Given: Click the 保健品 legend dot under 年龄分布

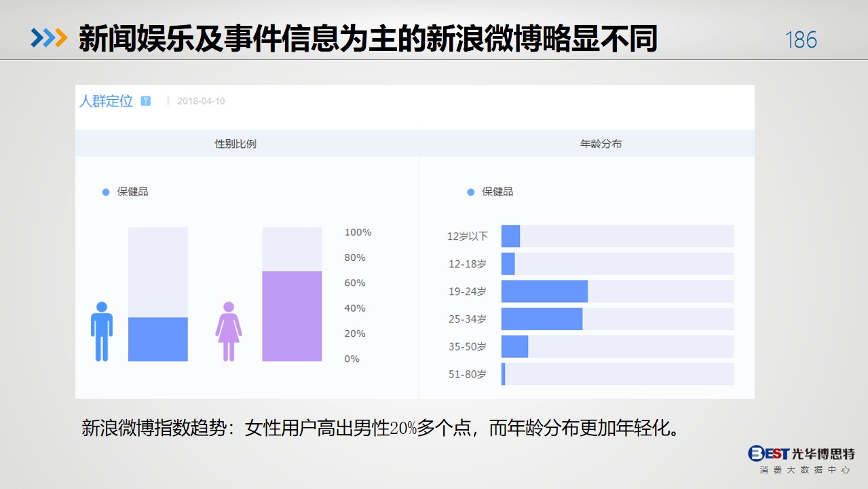Looking at the screenshot, I should tap(471, 192).
